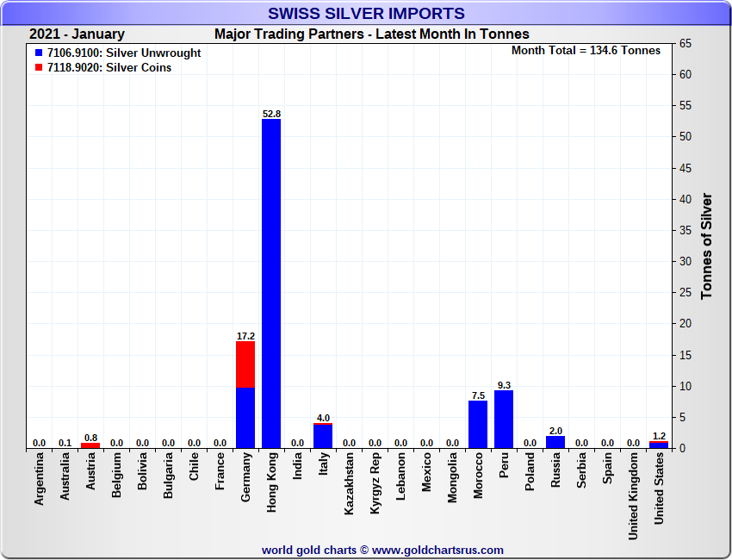Click the Austria red bar
This screenshot has width=732, height=560.
(x=90, y=445)
